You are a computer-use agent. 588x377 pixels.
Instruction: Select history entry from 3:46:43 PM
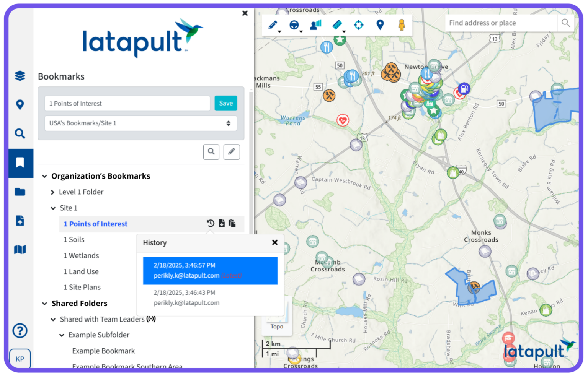210,298
